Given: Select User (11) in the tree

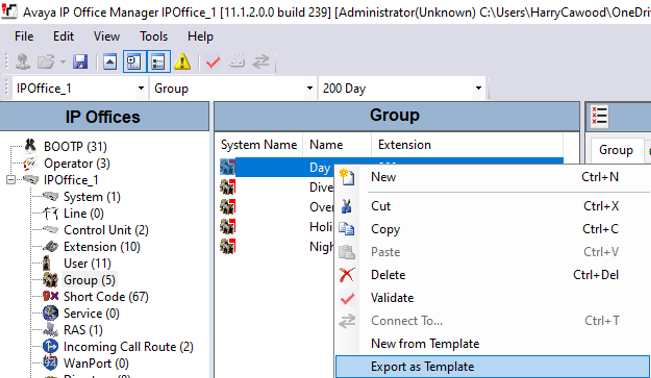Looking at the screenshot, I should [87, 263].
